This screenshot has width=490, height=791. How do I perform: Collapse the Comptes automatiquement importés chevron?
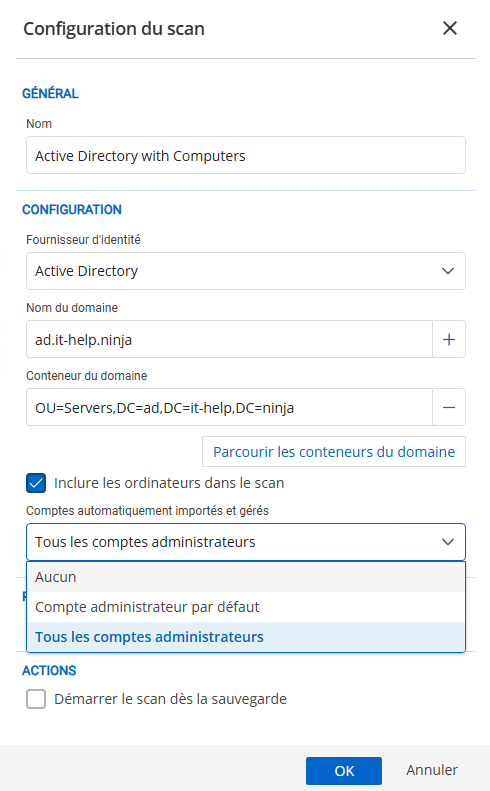(448, 542)
